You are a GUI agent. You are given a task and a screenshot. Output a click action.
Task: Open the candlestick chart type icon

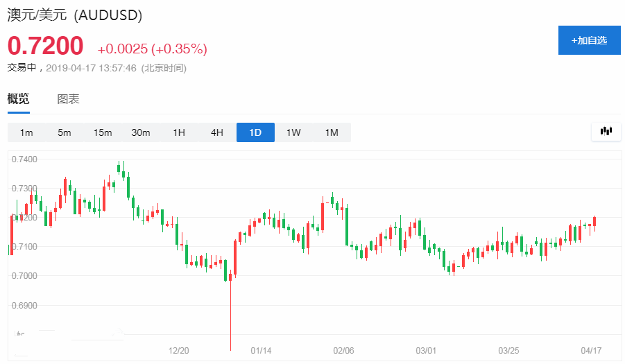[606, 132]
